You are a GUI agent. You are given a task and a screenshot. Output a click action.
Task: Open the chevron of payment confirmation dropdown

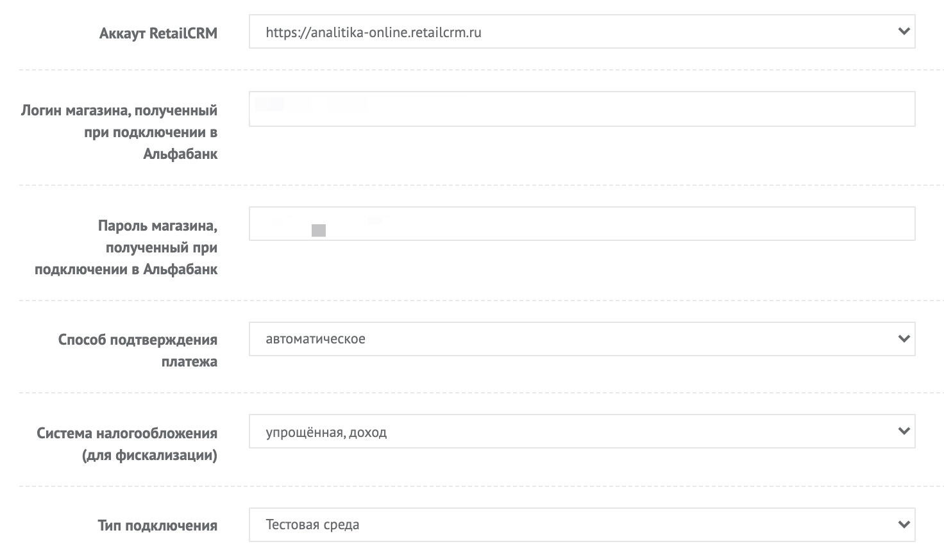904,338
